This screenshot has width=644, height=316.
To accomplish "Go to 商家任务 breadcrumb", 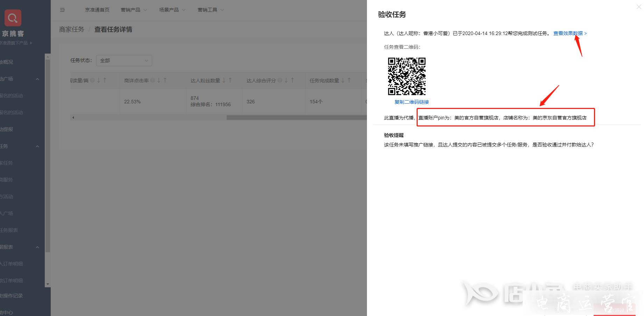I will pyautogui.click(x=72, y=29).
